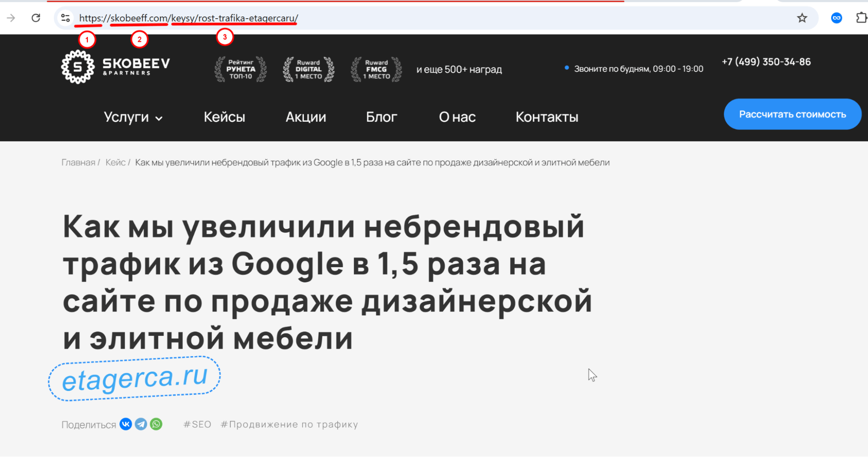
Task: Open the blue infinity extension icon
Action: 836,18
